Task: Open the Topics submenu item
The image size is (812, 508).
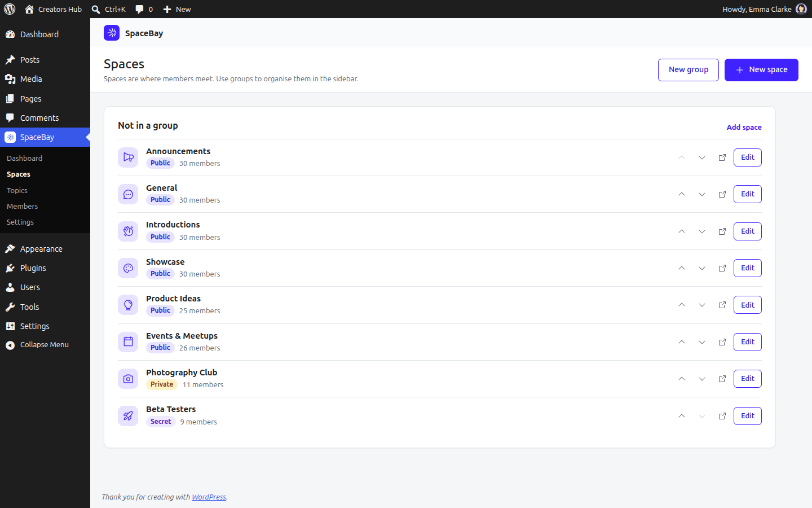Action: click(x=17, y=190)
